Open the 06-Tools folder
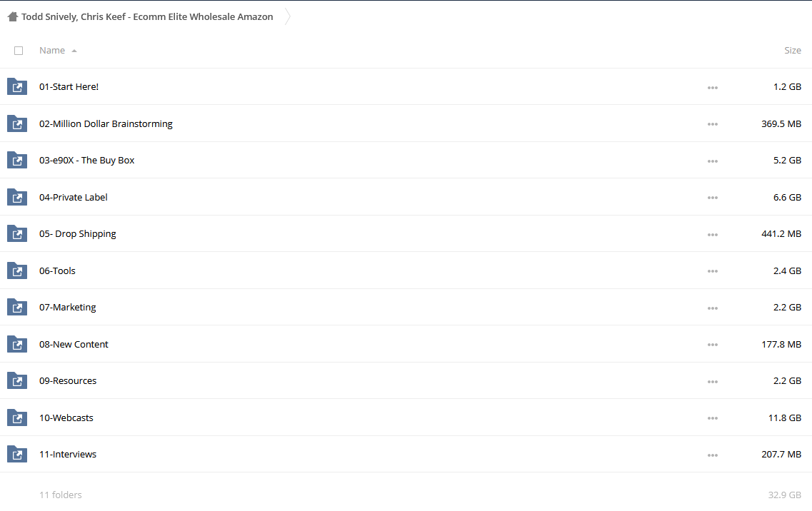 57,270
